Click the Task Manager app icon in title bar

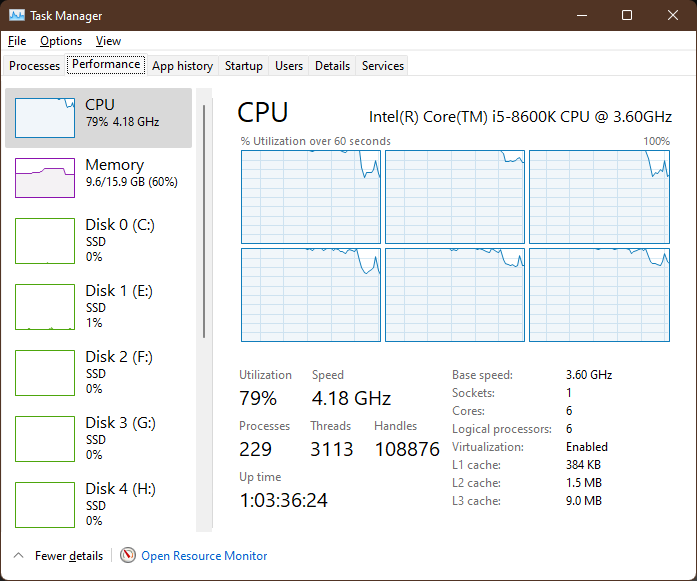[x=17, y=16]
